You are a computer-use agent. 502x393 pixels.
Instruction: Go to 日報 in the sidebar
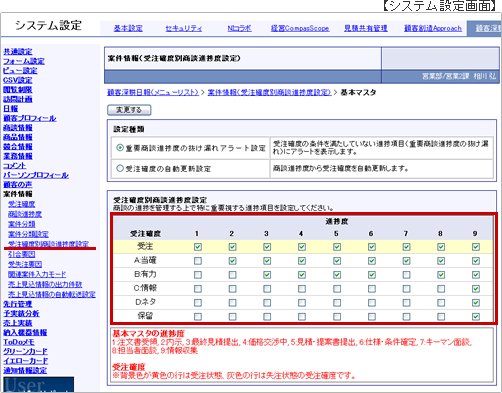tap(10, 109)
